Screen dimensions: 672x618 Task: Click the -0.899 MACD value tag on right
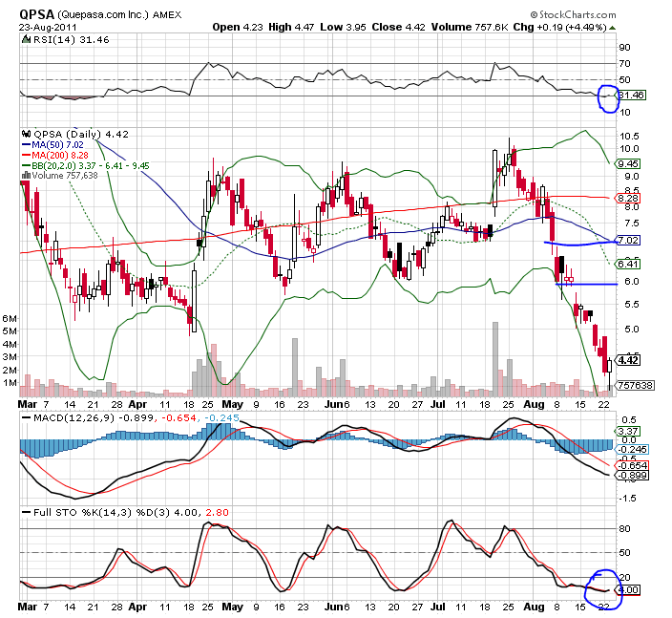628,475
